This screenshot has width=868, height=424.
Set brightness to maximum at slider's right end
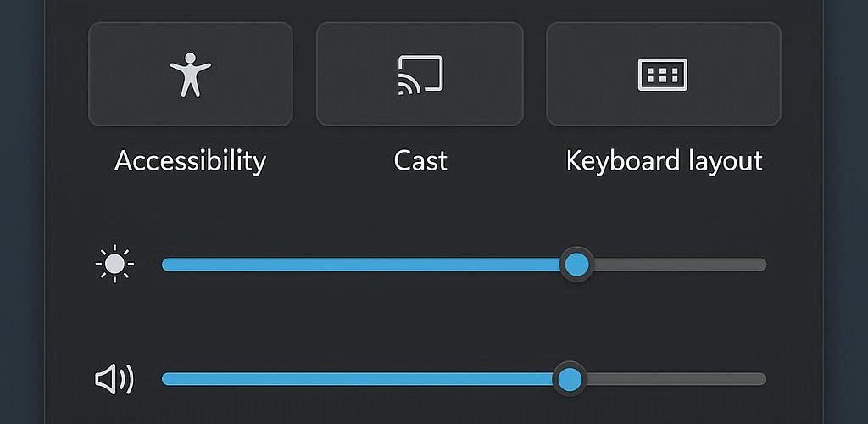pyautogui.click(x=763, y=265)
